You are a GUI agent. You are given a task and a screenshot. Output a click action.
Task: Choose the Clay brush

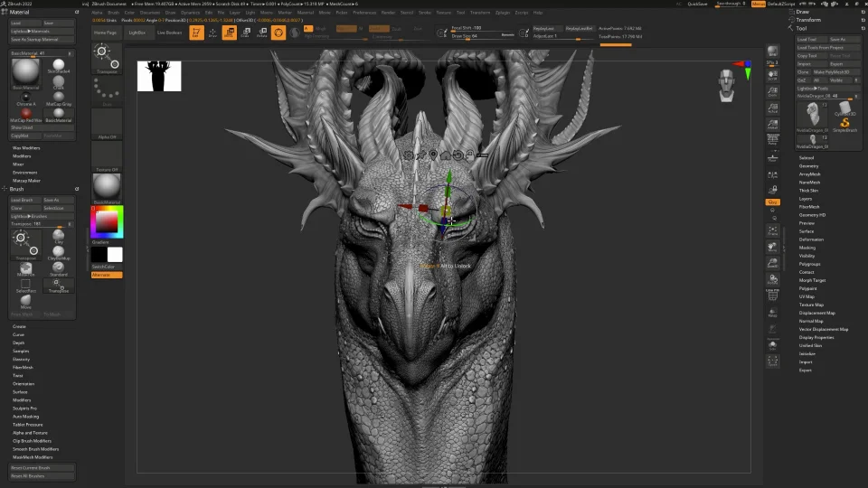[x=58, y=236]
